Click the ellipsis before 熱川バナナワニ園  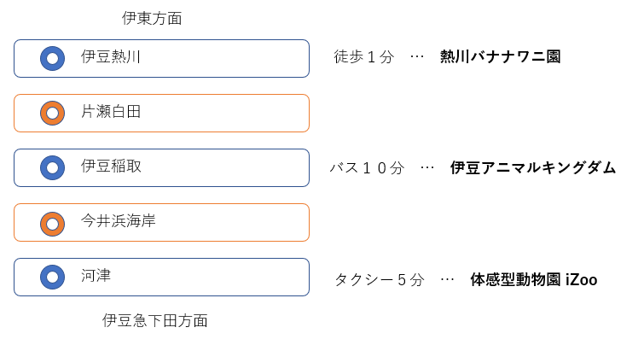tap(417, 56)
